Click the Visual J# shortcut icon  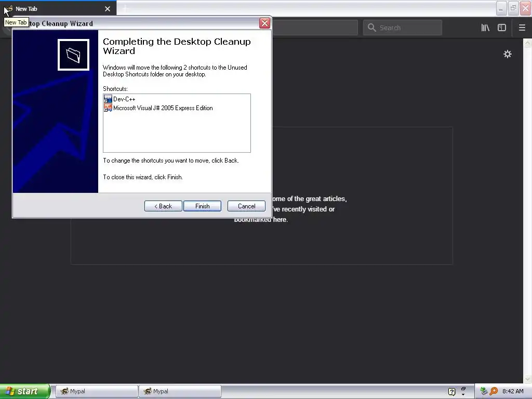[108, 108]
